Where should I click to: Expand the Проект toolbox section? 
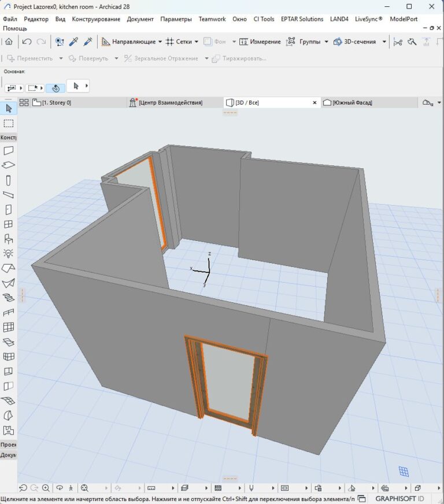(8, 444)
